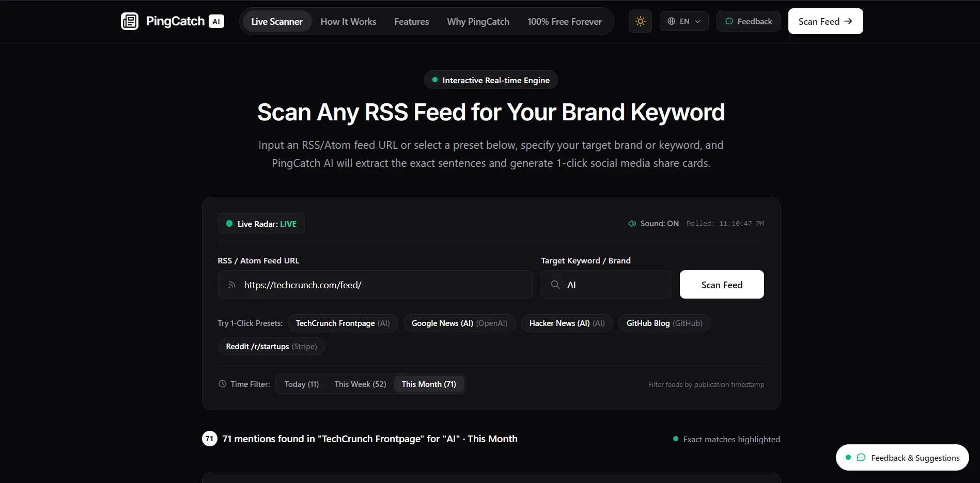Click the Feedback button in header
980x483 pixels.
tap(749, 21)
